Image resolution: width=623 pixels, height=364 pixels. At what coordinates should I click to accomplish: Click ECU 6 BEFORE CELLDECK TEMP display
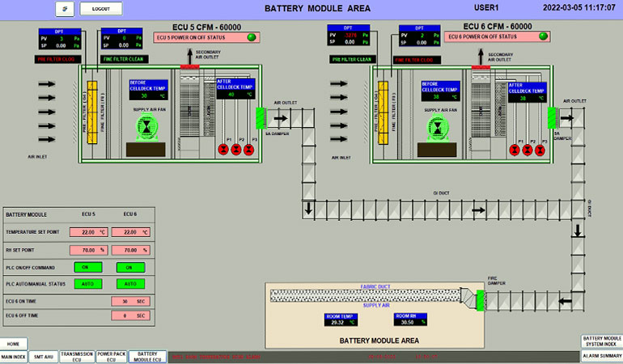441,91
